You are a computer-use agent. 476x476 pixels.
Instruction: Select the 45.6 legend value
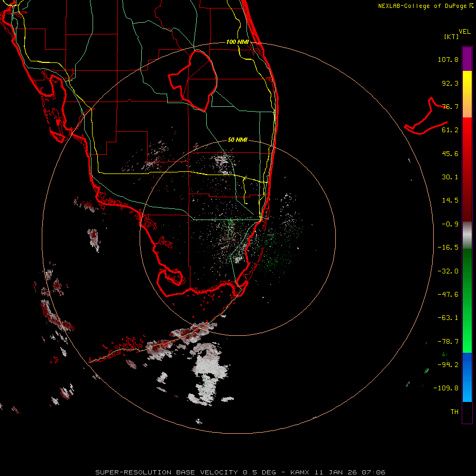(450, 153)
